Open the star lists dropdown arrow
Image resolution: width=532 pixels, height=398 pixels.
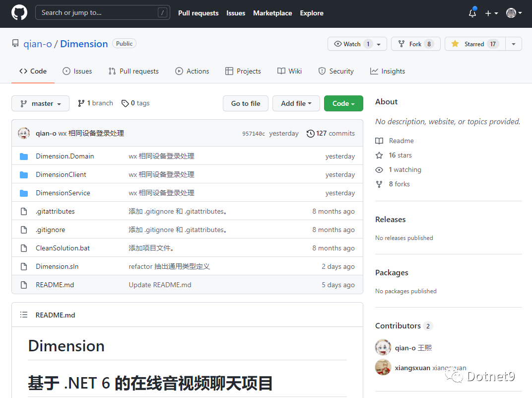[514, 44]
